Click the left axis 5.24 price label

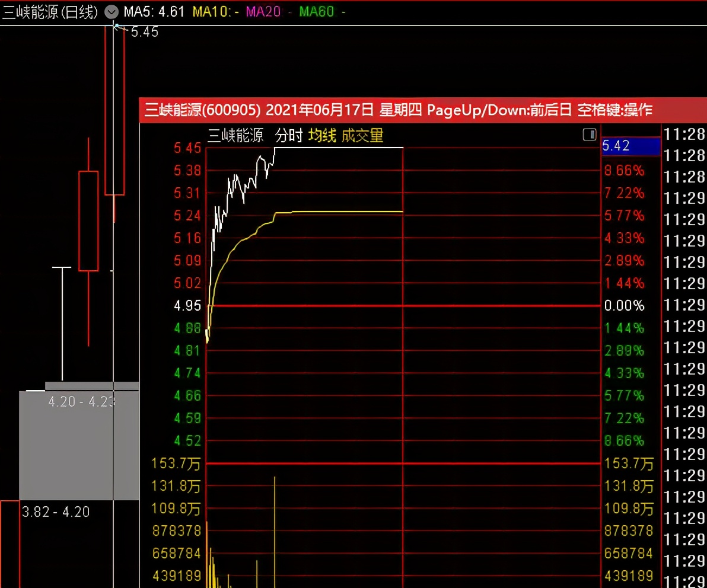(x=187, y=215)
